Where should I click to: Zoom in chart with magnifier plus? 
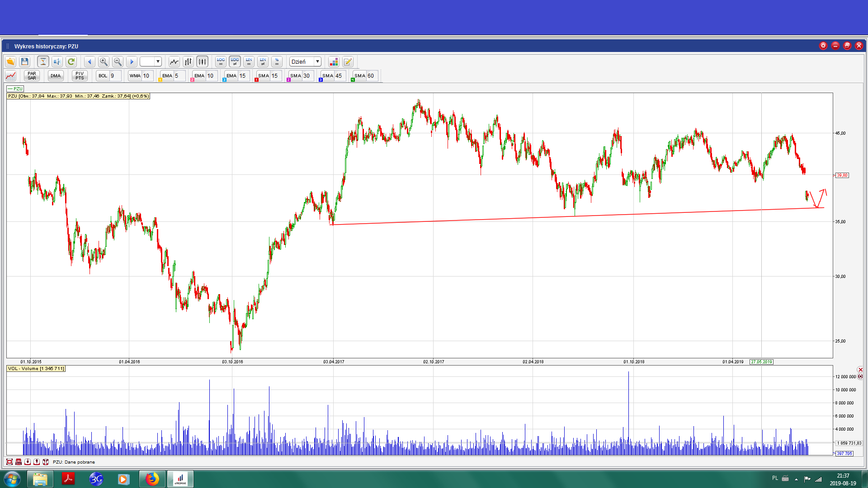click(x=104, y=61)
